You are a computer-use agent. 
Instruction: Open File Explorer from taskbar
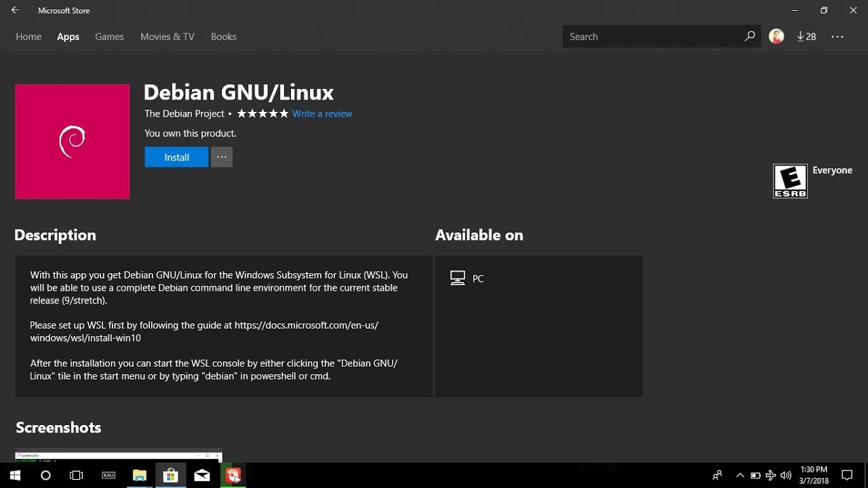[140, 475]
